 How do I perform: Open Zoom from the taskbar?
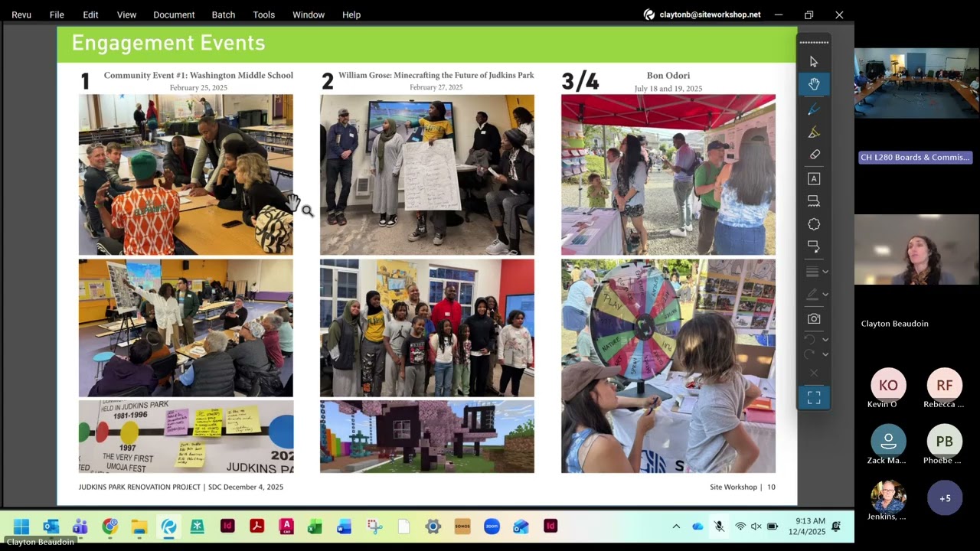492,527
